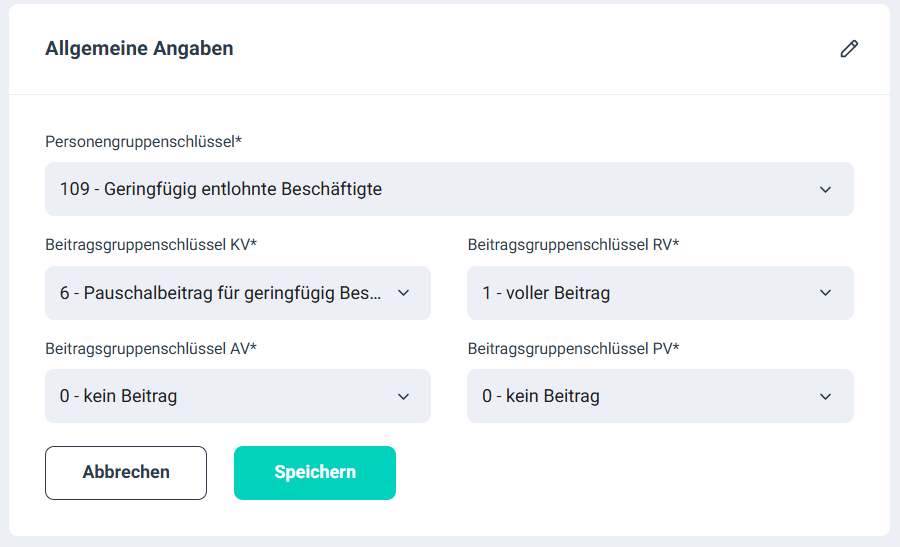Click the Personengruppenschlüssel chevron arrow
The image size is (900, 547).
pyautogui.click(x=825, y=189)
